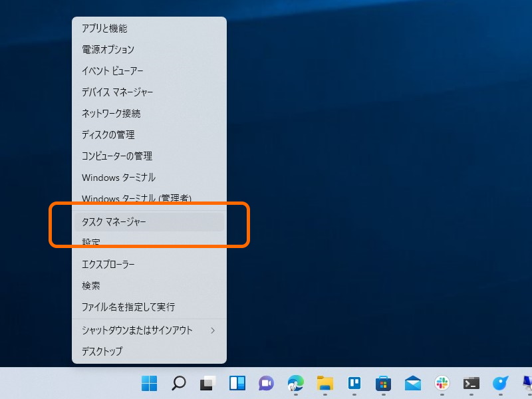Launch Thunderbird from the taskbar
Screen dimensions: 532x399
[x=501, y=384]
